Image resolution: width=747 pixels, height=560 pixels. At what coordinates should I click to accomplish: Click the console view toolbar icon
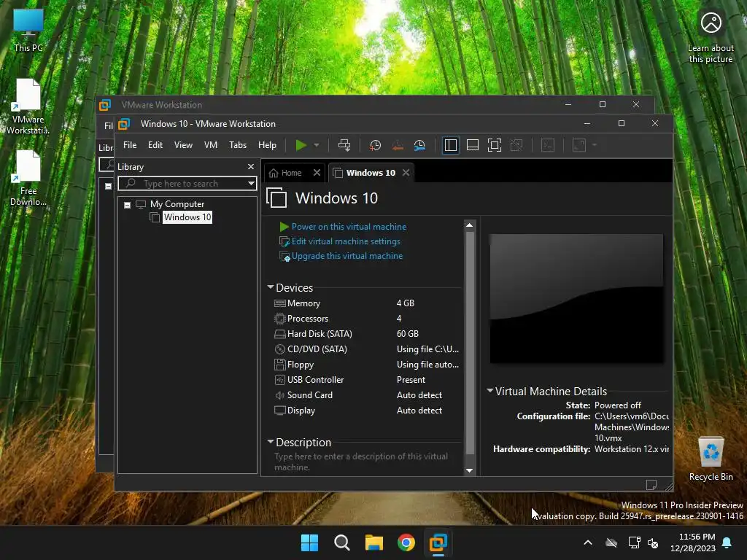[548, 145]
